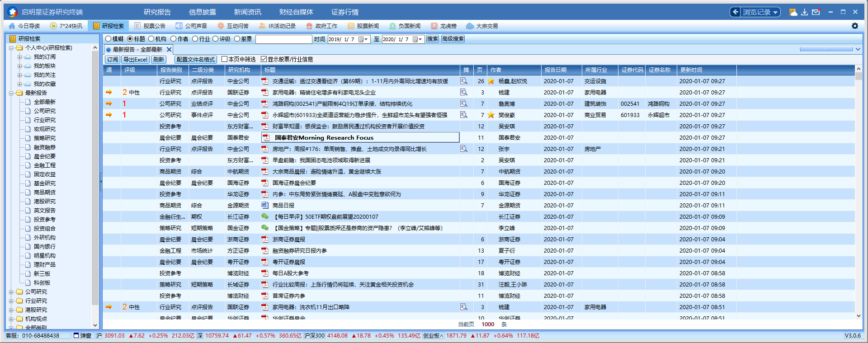Viewport: 868px width, 343px height.
Task: Open 互动问答 toolbar item
Action: tap(233, 26)
